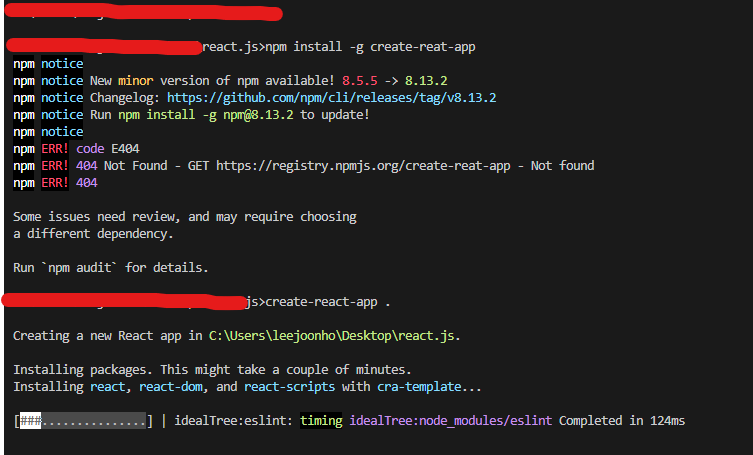Click 'npm install -g npm@8.13.2' update command
The image size is (753, 455).
tap(206, 115)
